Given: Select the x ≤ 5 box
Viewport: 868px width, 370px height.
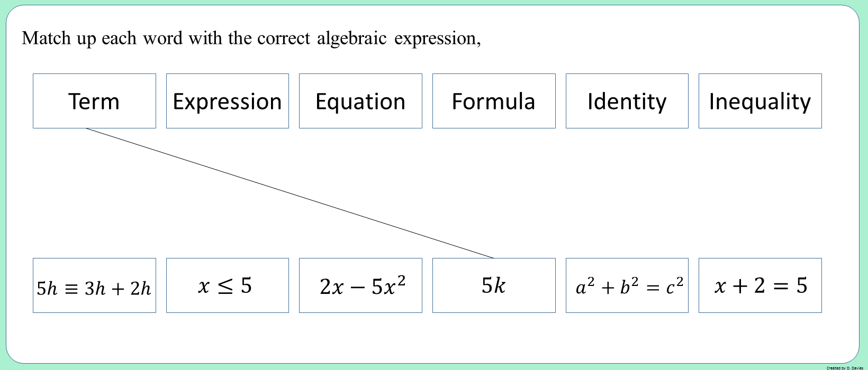Looking at the screenshot, I should (228, 285).
